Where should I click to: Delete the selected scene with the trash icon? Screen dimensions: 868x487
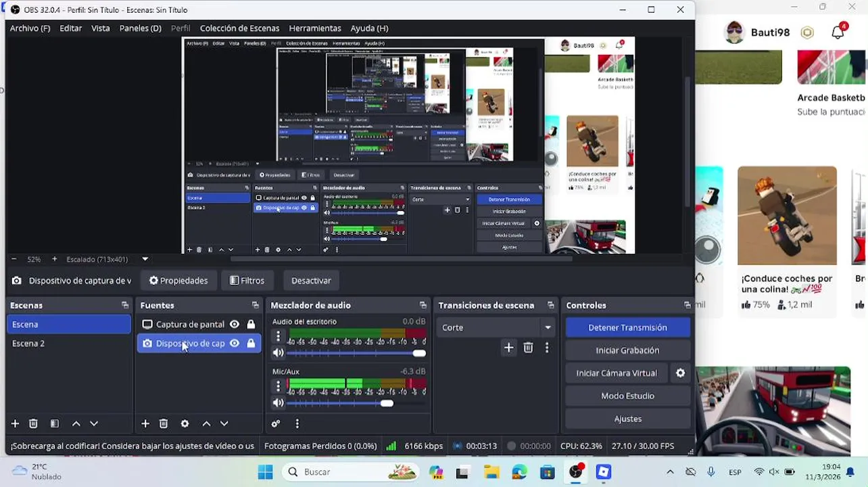pos(33,423)
